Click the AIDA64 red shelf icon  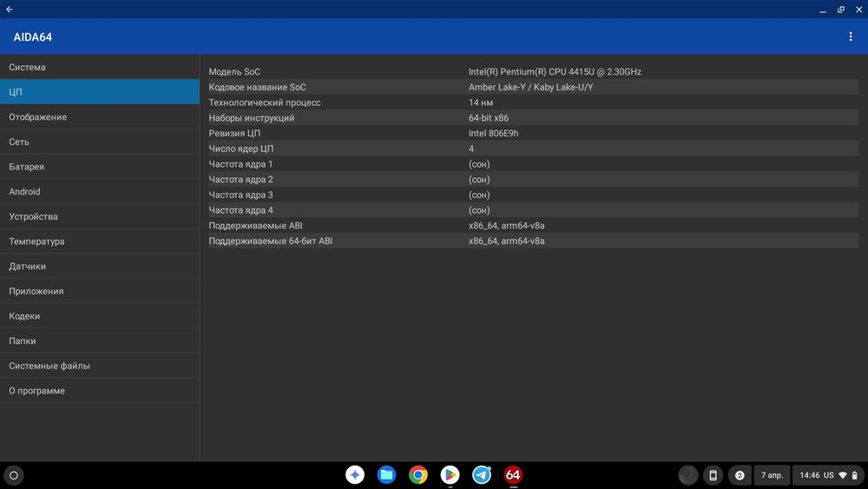513,474
